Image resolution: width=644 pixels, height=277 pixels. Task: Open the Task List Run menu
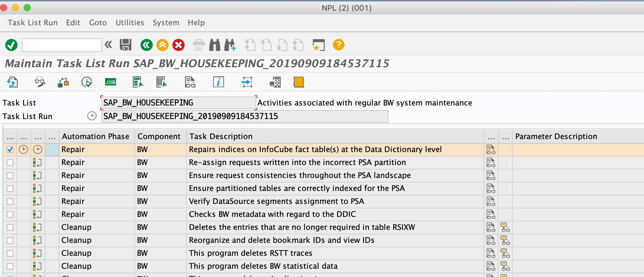(33, 23)
